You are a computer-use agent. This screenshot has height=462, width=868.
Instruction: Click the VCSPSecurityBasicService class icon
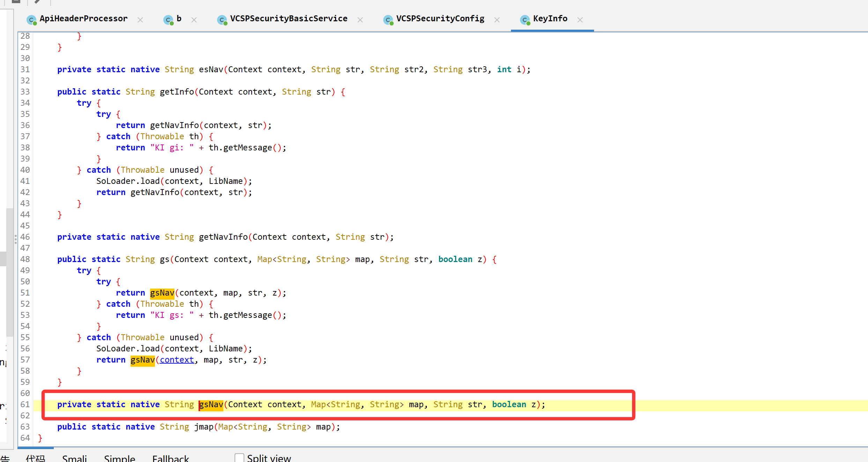point(222,20)
